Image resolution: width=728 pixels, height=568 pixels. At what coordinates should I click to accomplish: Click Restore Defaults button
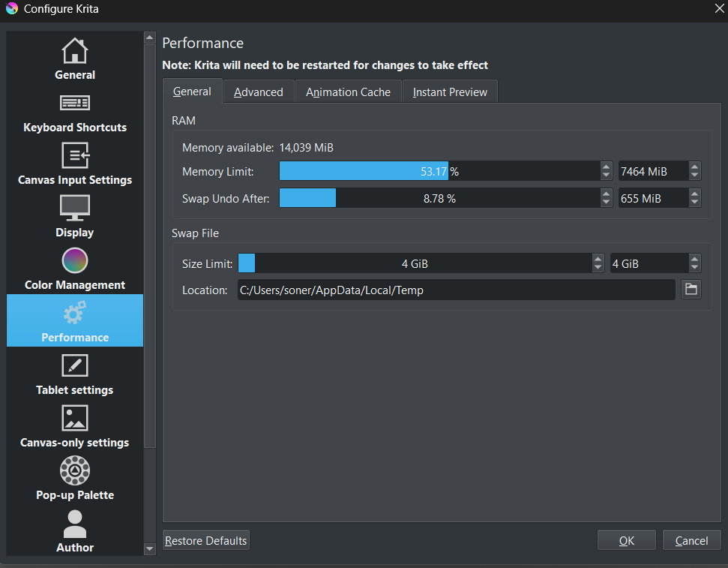point(206,540)
